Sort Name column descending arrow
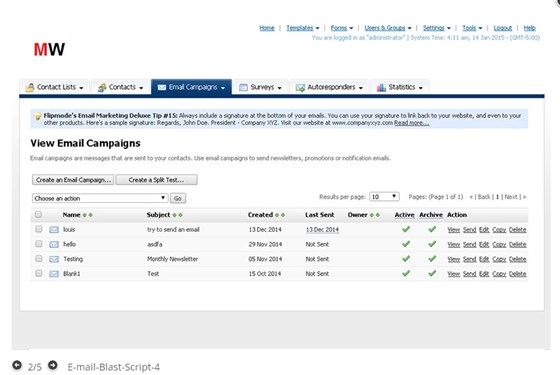560x375 pixels. (x=91, y=215)
